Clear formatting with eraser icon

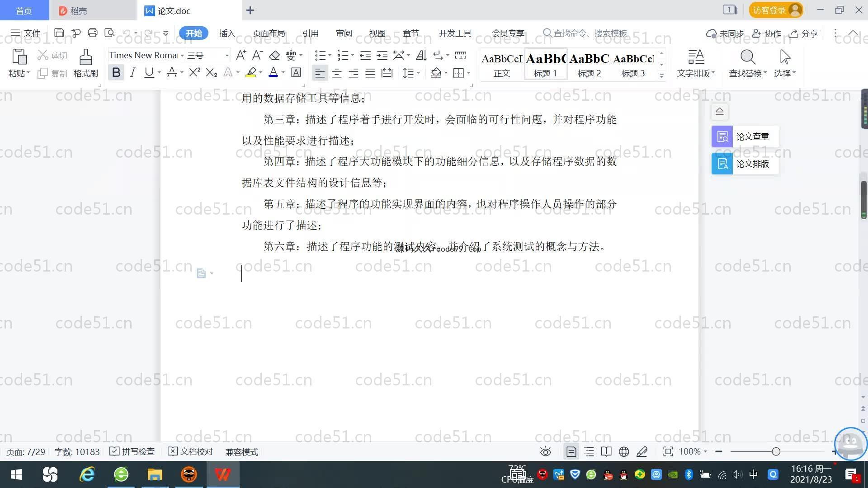point(274,55)
